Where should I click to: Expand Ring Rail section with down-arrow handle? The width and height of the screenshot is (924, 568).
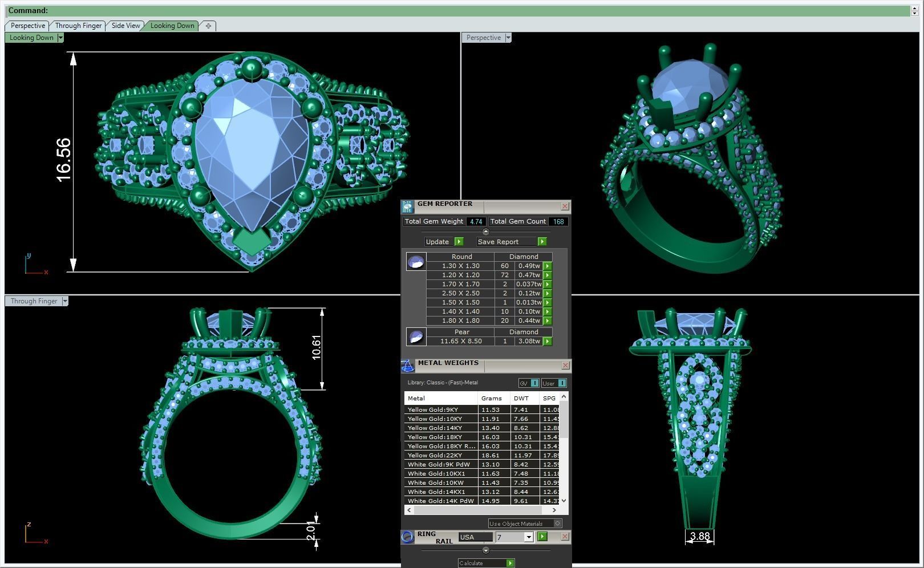[486, 550]
